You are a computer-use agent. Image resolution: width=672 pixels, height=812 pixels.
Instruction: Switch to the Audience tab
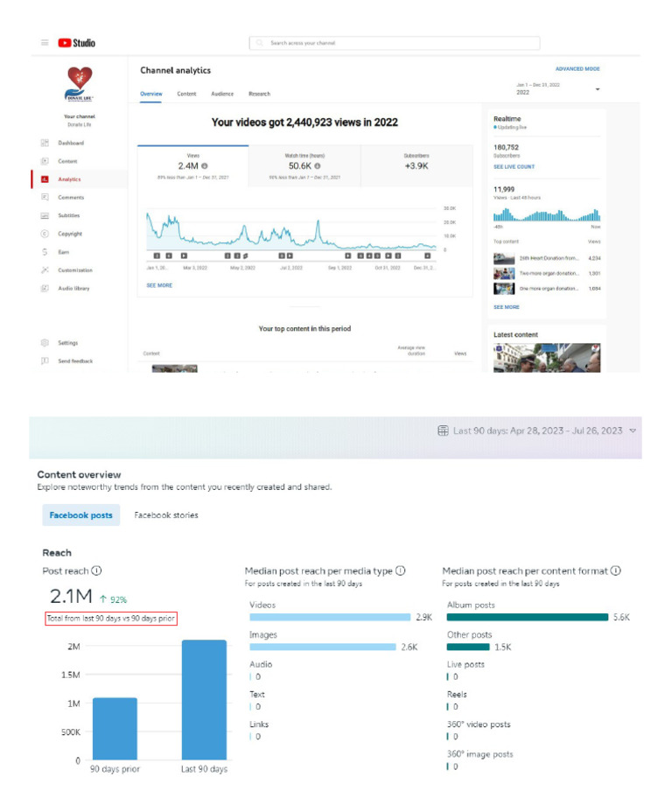pyautogui.click(x=222, y=94)
